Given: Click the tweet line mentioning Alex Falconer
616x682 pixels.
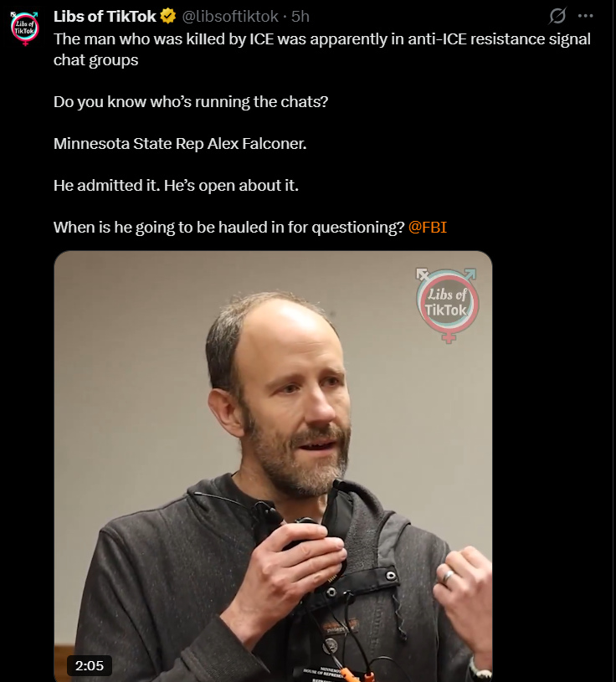Looking at the screenshot, I should tap(180, 144).
